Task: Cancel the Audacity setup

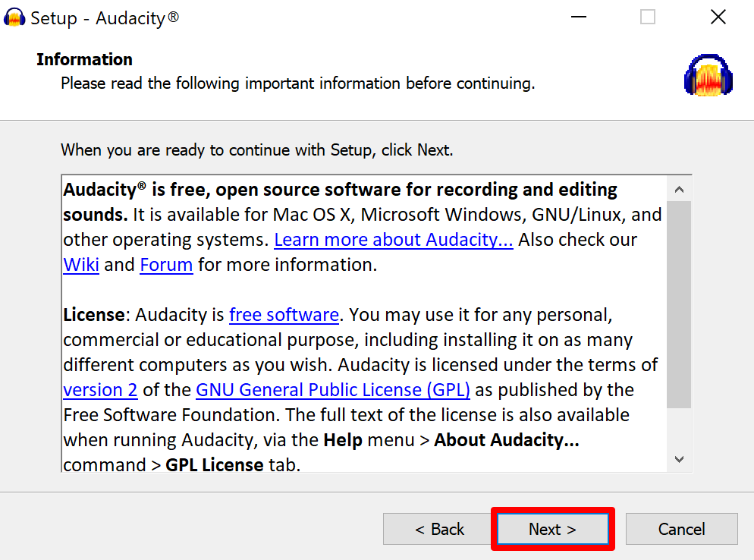Action: 681,529
